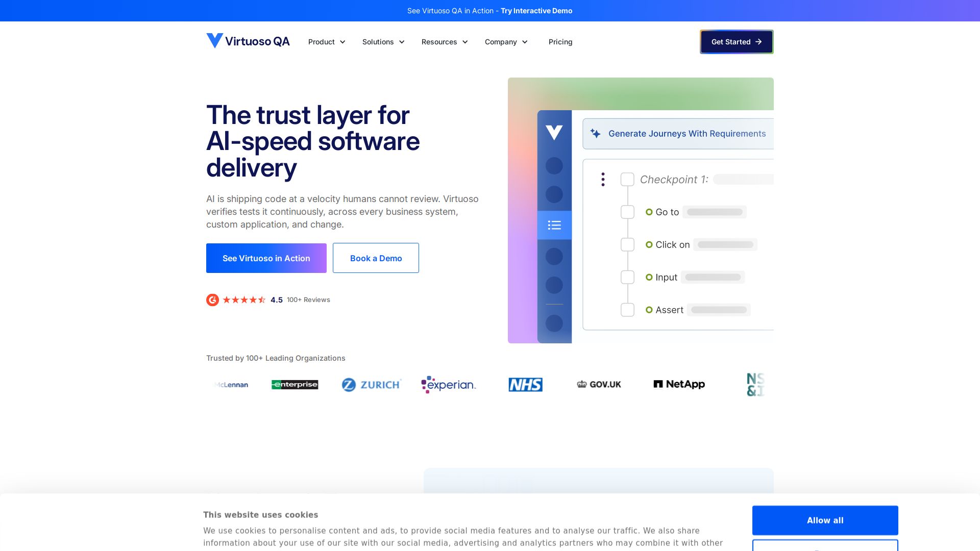Expand the Product dropdown menu
This screenshot has width=980, height=551.
click(327, 42)
